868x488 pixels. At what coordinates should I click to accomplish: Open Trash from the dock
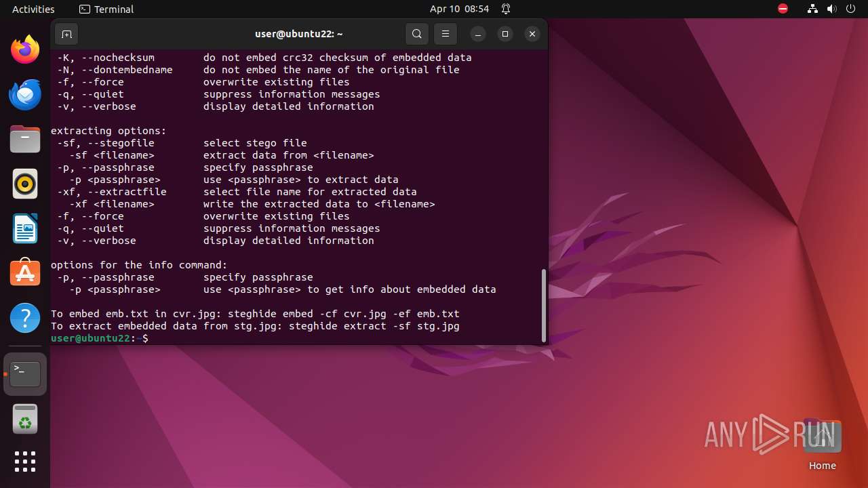[25, 419]
